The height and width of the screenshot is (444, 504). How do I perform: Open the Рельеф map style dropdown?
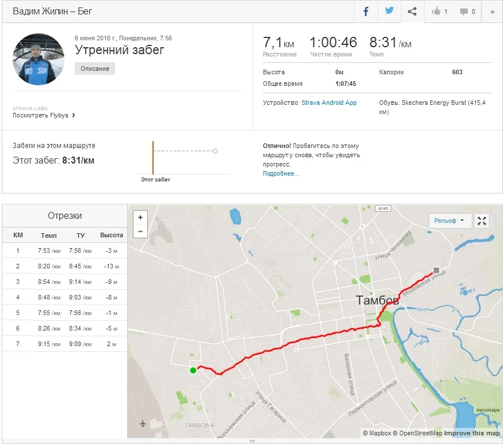(450, 221)
